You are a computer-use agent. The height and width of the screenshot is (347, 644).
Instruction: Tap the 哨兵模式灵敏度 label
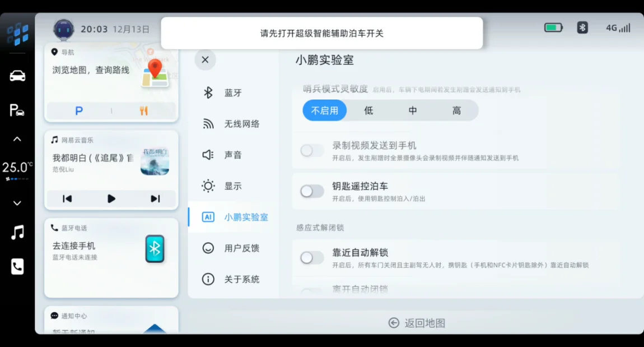335,89
